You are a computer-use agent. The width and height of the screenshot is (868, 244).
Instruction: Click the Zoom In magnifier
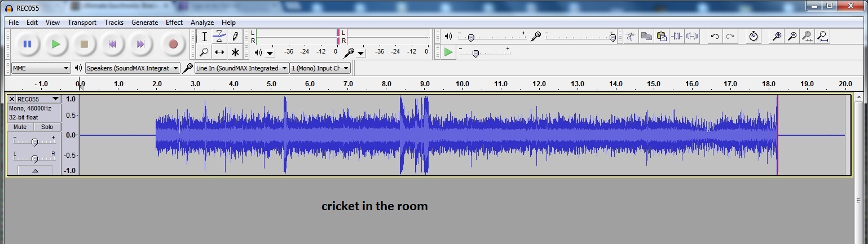pos(777,37)
